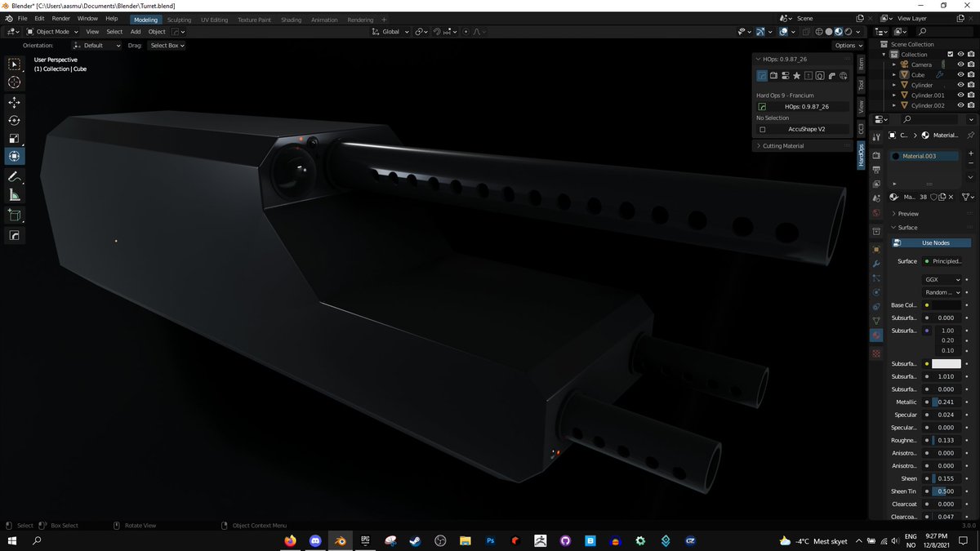Open the Transform Orientation dropdown showing Global
The width and height of the screenshot is (980, 551).
click(390, 32)
